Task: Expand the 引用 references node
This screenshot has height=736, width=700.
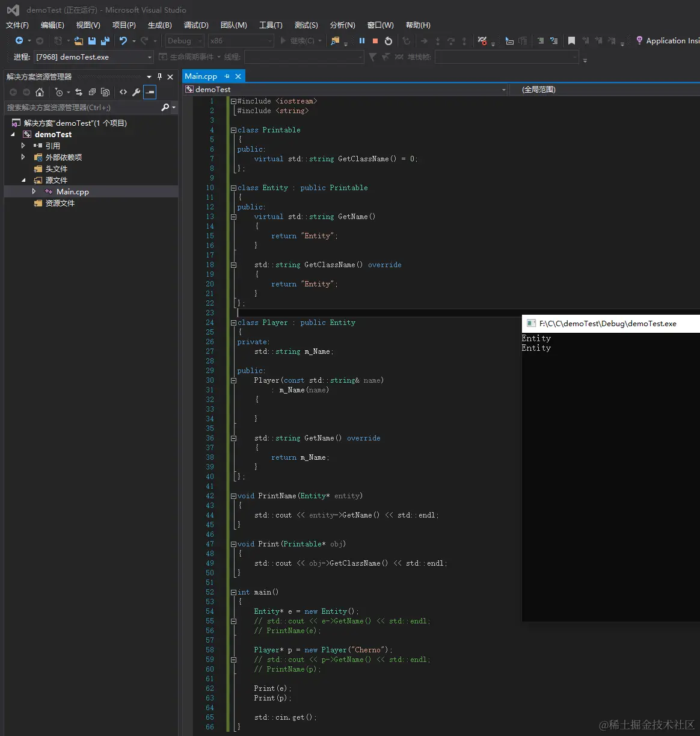Action: [x=23, y=146]
